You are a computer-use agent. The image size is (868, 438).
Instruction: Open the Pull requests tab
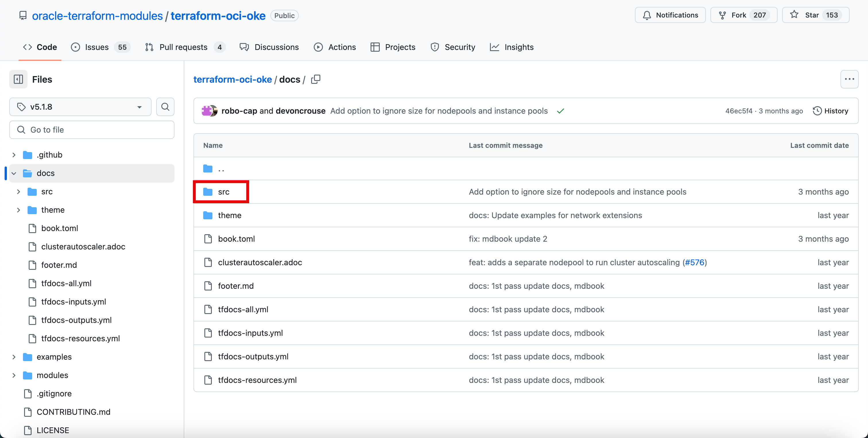183,47
